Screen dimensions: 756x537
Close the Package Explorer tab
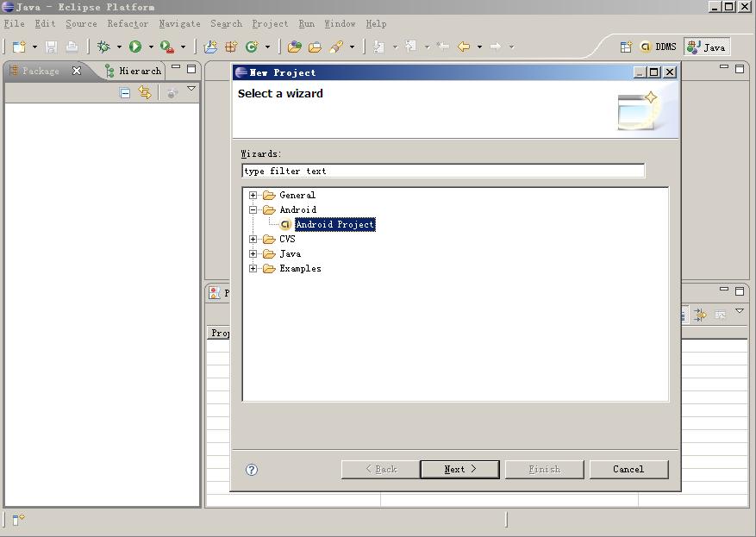point(76,71)
